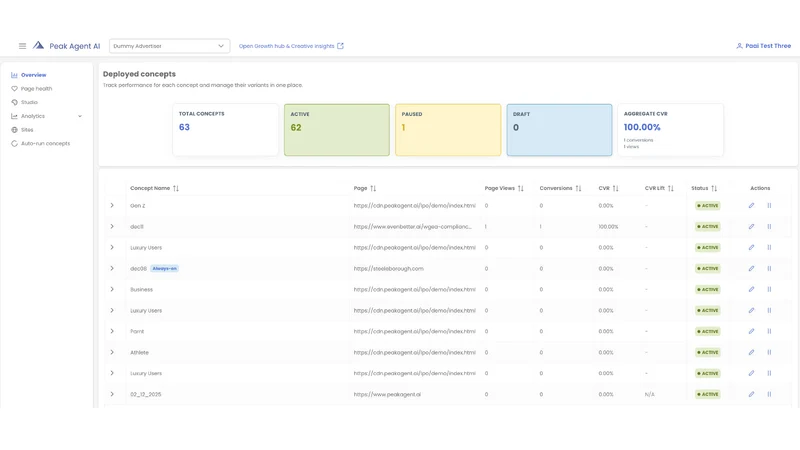Expand the Business concept row
The width and height of the screenshot is (800, 450).
coord(112,289)
